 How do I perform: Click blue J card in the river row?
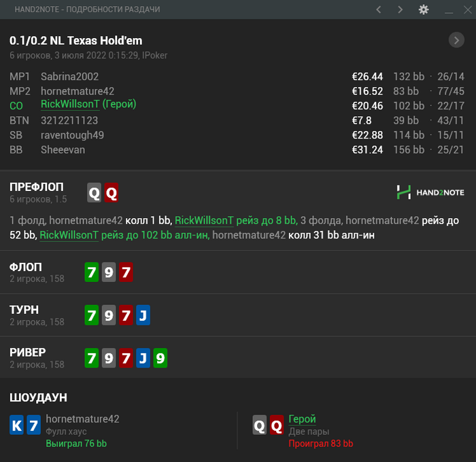pos(143,358)
